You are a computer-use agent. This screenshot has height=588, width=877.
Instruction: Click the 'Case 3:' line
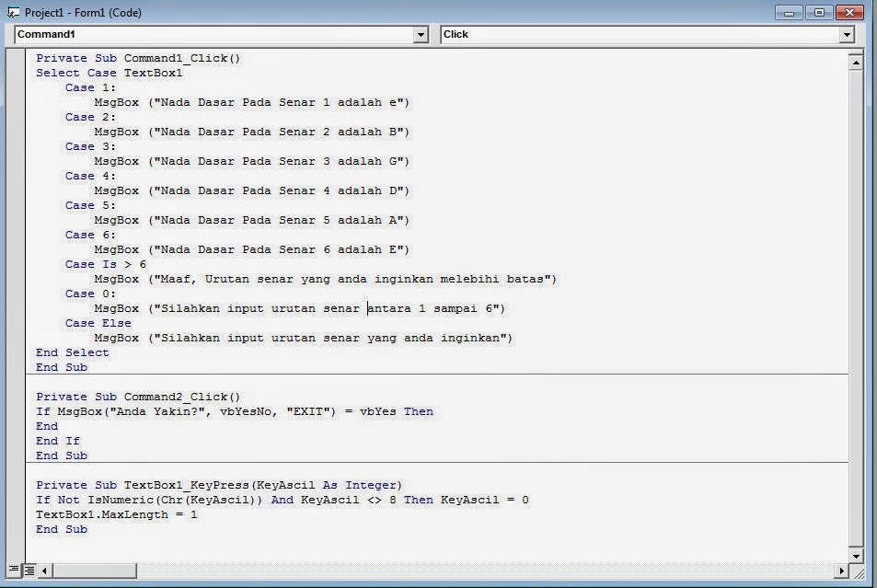[x=90, y=146]
